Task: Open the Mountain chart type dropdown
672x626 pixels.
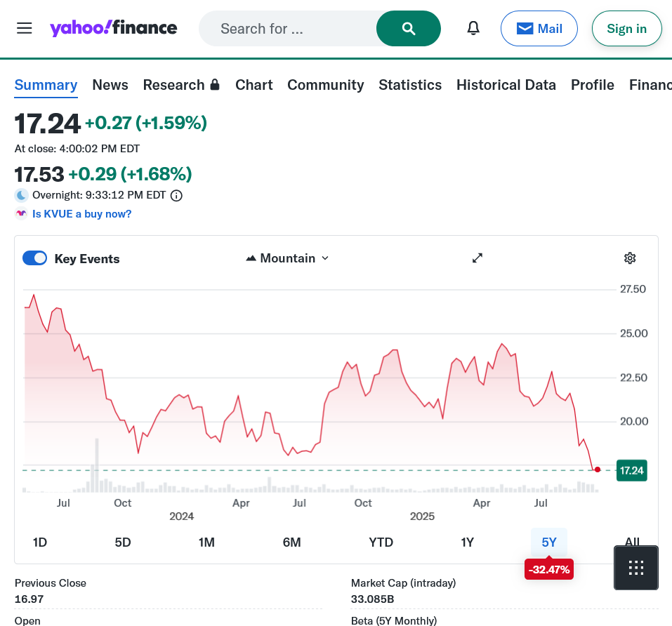Action: 287,258
